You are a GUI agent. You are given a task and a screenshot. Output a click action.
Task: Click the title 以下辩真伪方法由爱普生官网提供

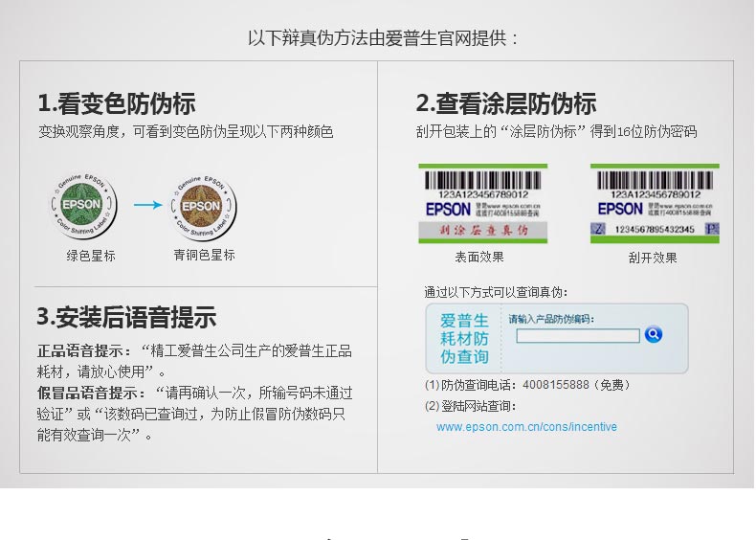point(383,38)
